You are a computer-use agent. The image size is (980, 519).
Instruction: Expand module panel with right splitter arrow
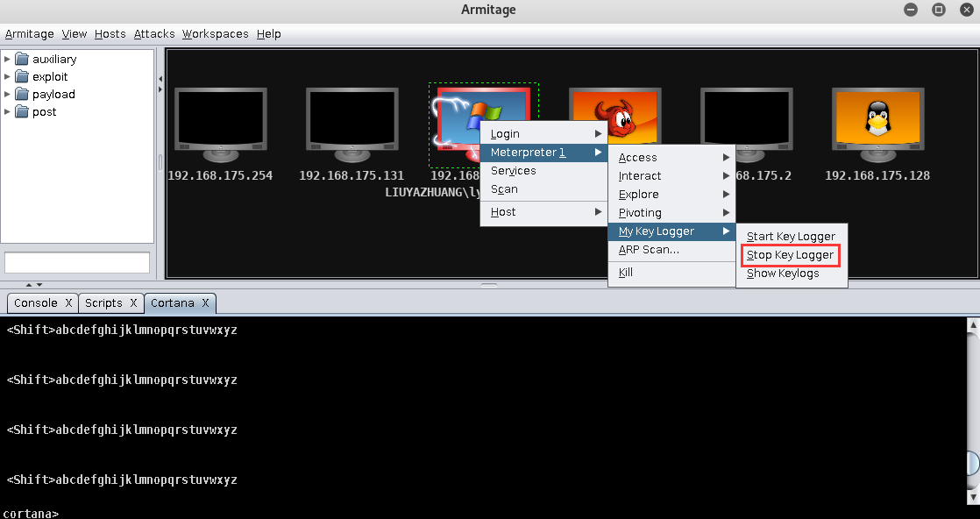click(160, 89)
